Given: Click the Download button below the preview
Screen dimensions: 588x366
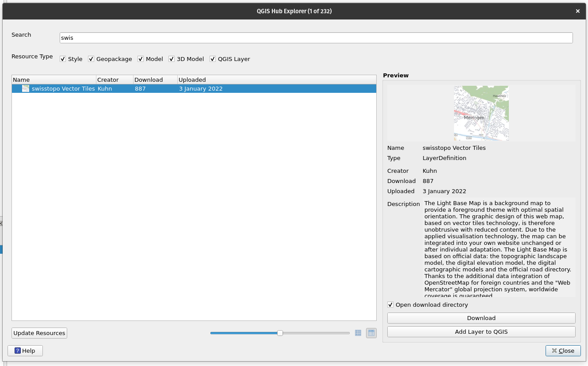Looking at the screenshot, I should (x=481, y=318).
